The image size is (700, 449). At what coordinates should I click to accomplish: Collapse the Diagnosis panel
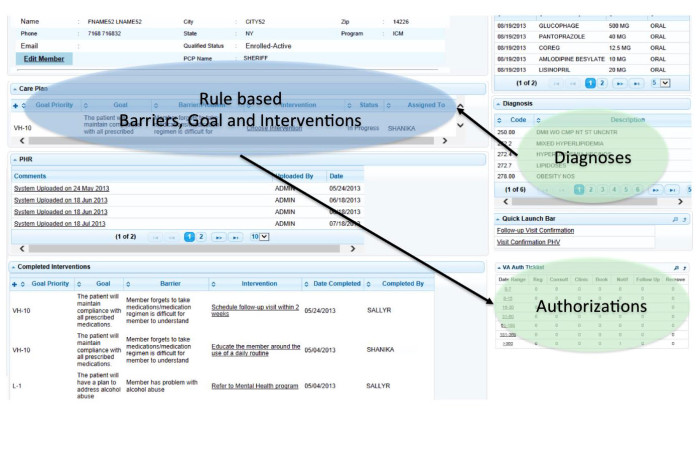pyautogui.click(x=498, y=104)
